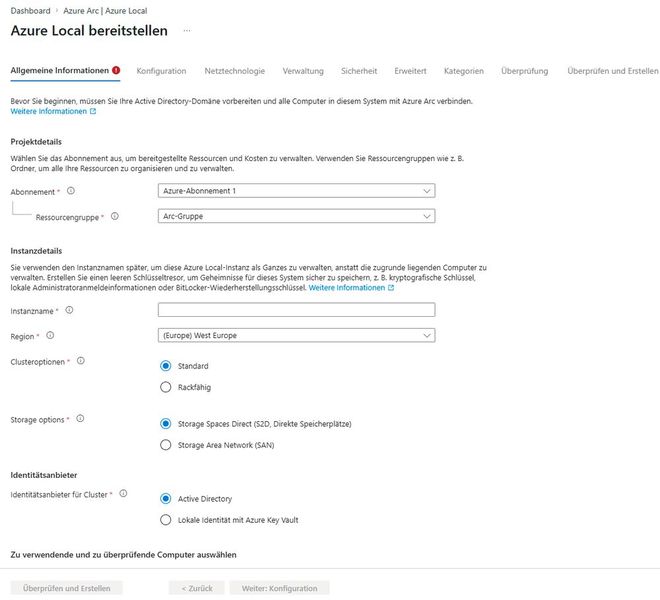Click the Instanzdetails heading text

36,251
